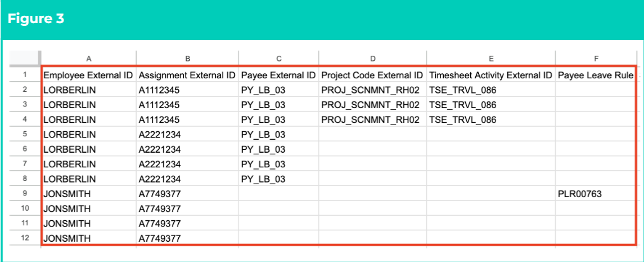
Task: Select row 4 header
Action: click(25, 119)
